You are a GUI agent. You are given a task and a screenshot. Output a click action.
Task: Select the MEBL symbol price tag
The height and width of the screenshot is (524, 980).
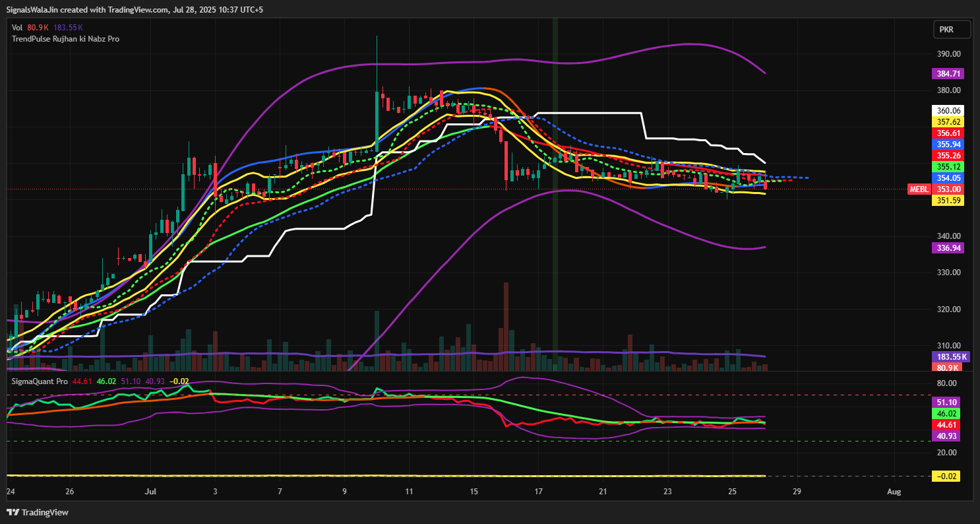(x=919, y=189)
